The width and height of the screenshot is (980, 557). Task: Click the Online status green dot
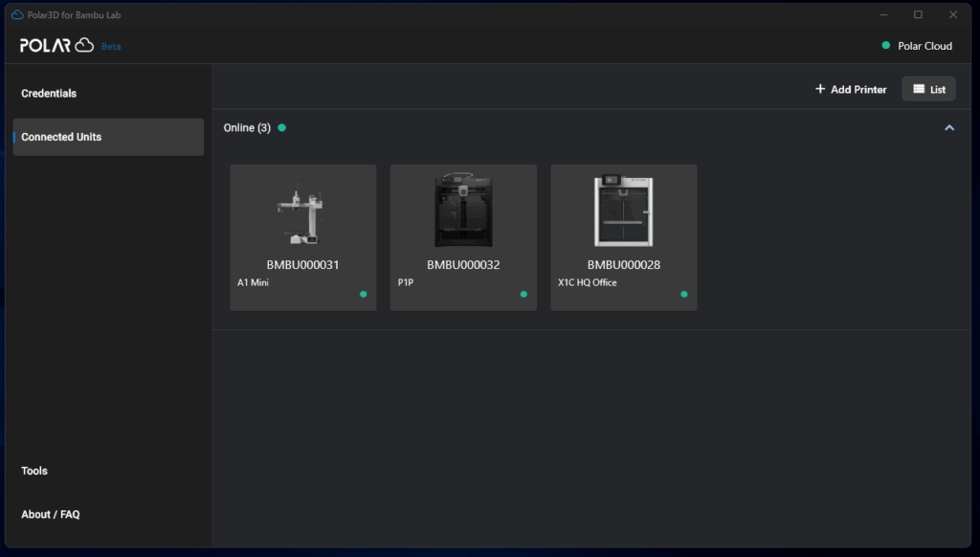(x=282, y=126)
